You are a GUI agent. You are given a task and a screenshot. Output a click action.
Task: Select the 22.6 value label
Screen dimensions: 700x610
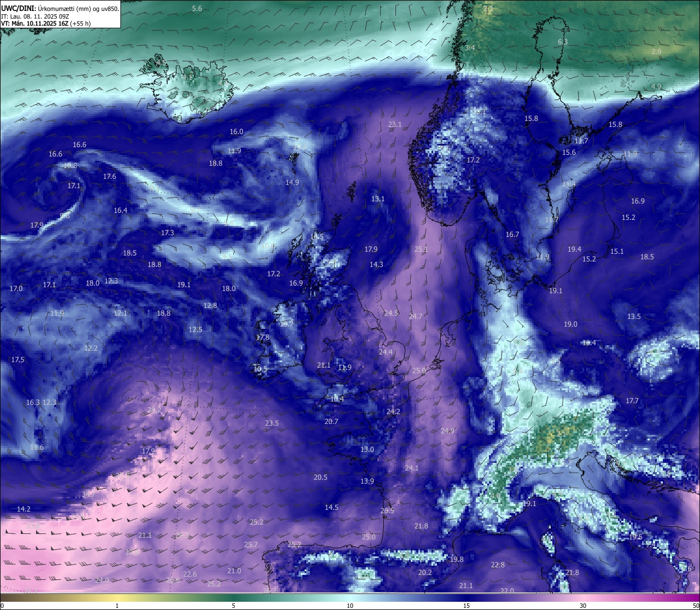point(190,574)
